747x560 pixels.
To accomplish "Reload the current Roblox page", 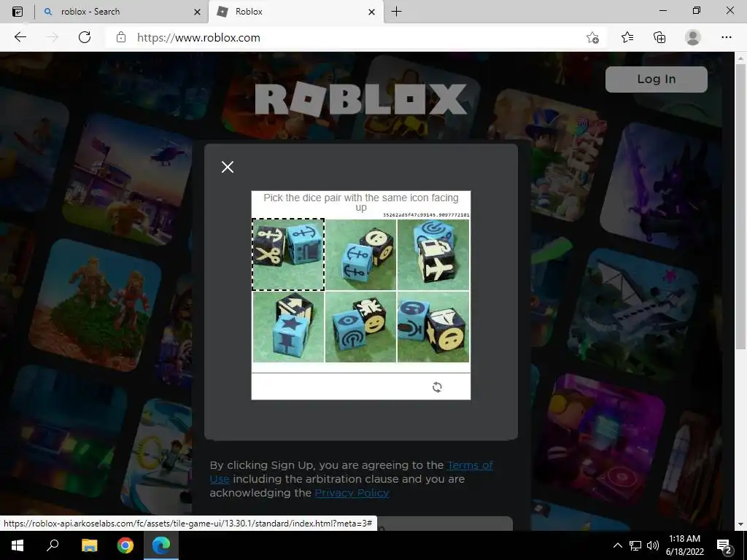I will (x=85, y=37).
